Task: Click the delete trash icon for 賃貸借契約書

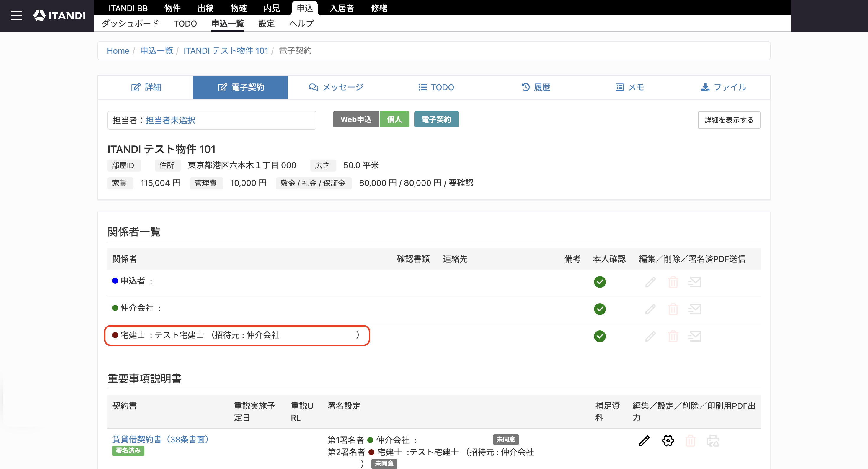Action: [691, 440]
